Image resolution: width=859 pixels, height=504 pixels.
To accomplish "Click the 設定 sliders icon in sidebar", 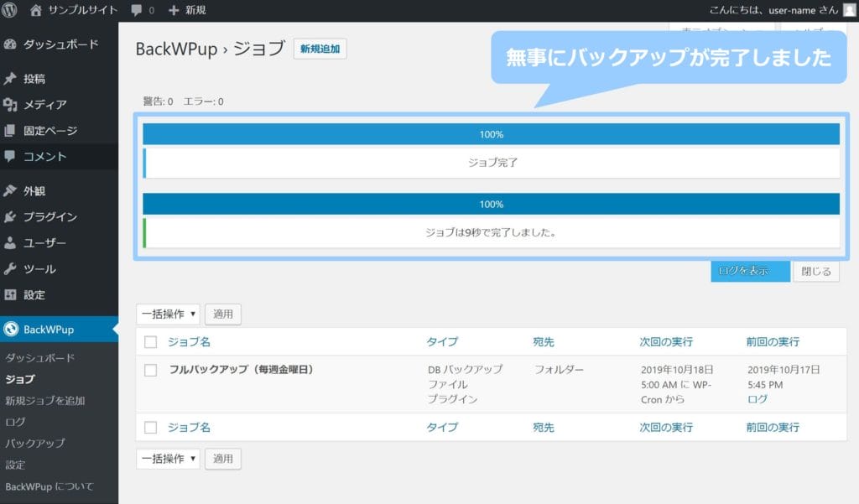I will point(10,294).
